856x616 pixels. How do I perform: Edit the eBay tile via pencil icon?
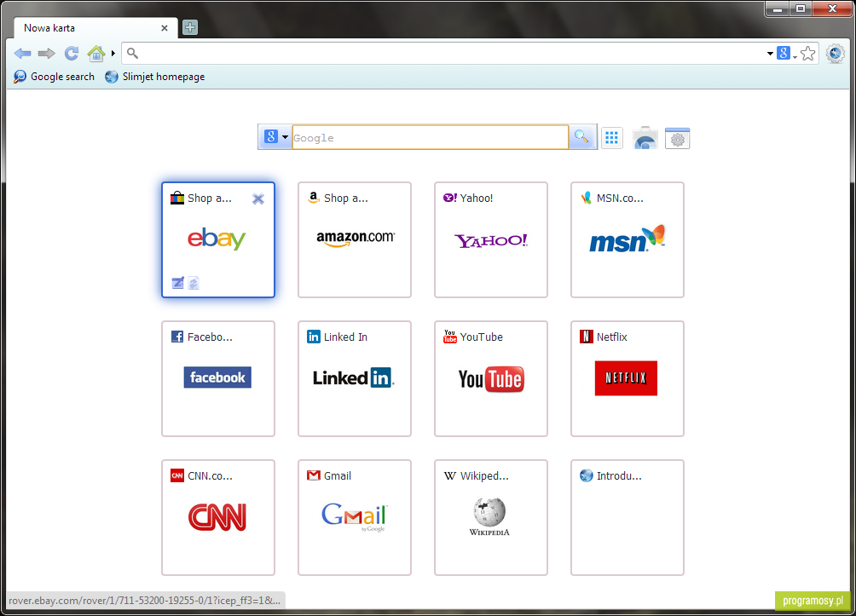(178, 283)
